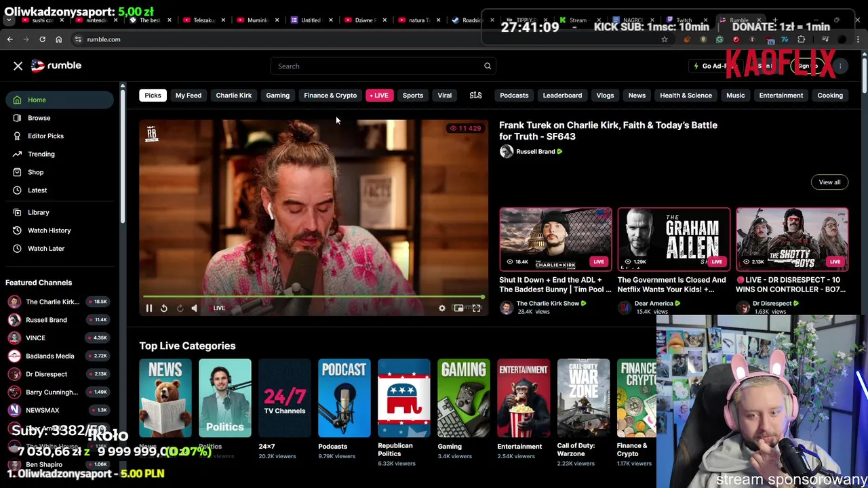
Task: Select the Gaming category tab
Action: (x=277, y=95)
